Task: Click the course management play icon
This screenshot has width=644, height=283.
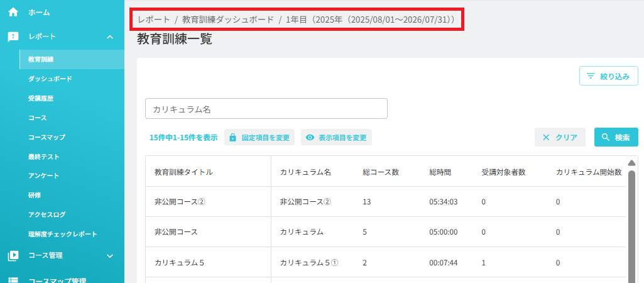Action: [x=13, y=256]
